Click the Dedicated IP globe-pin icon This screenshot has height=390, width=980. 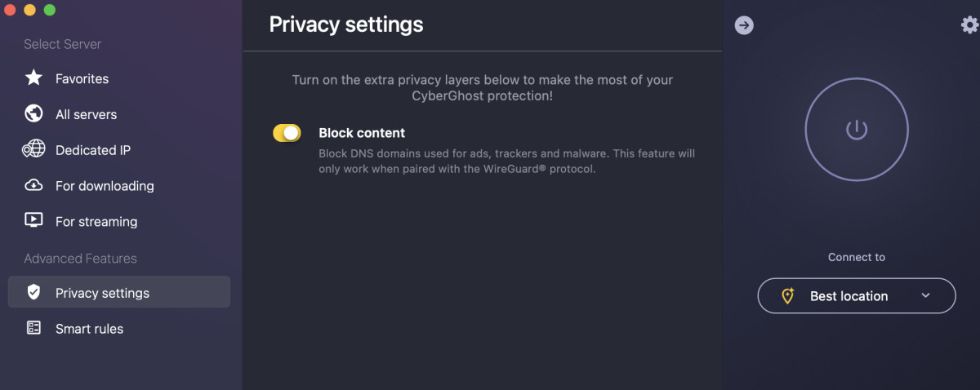[x=33, y=149]
